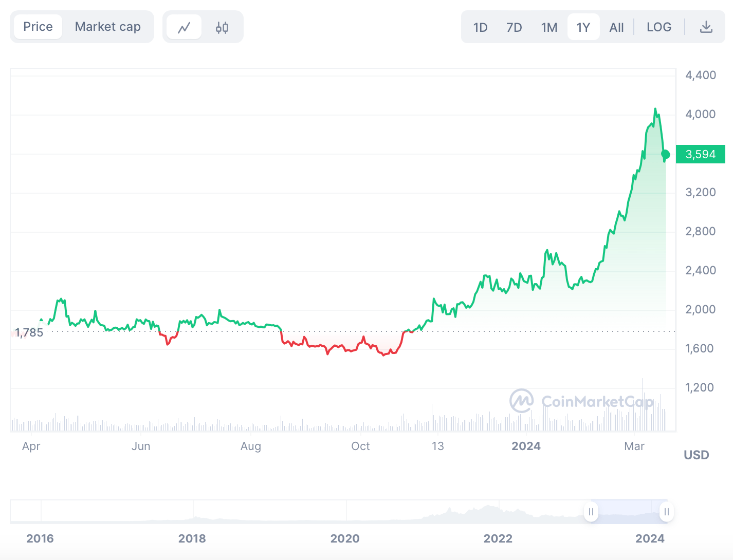Click the download chart icon
The image size is (733, 560).
point(706,26)
